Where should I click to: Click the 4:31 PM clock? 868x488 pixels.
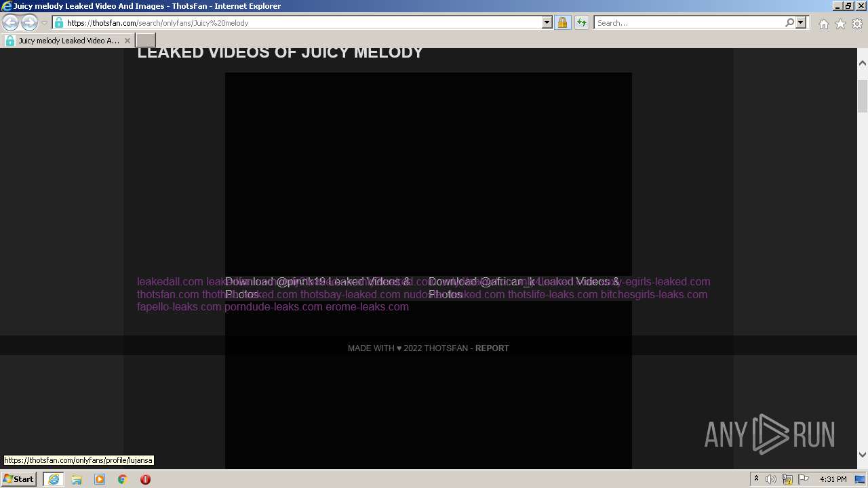pos(833,479)
